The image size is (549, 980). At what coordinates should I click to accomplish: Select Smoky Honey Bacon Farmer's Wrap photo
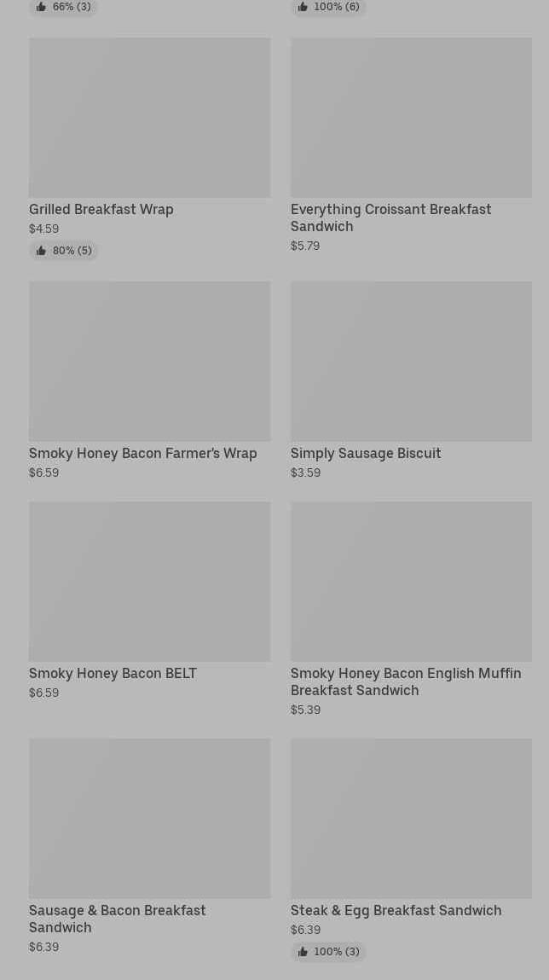(x=149, y=362)
